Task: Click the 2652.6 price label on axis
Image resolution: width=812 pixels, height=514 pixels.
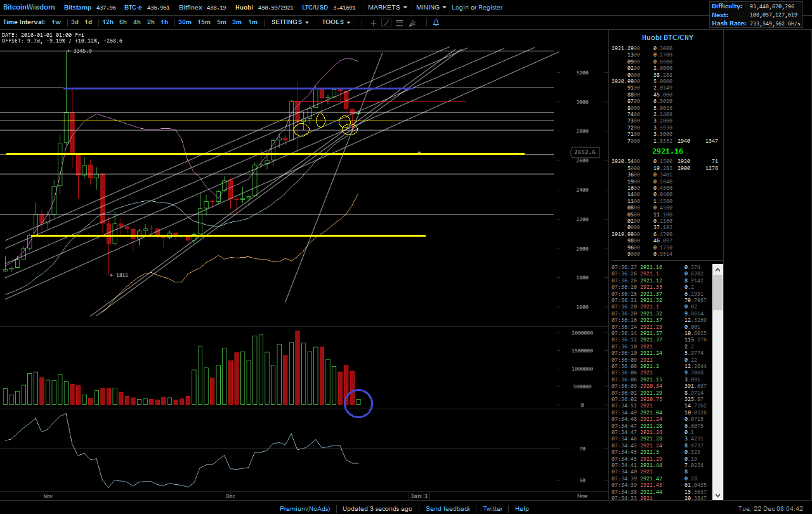Action: coord(584,152)
